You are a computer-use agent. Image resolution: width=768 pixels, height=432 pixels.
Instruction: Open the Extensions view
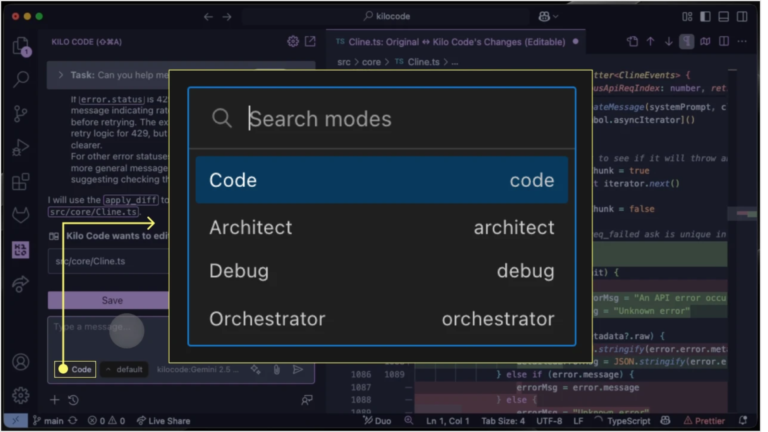point(21,182)
